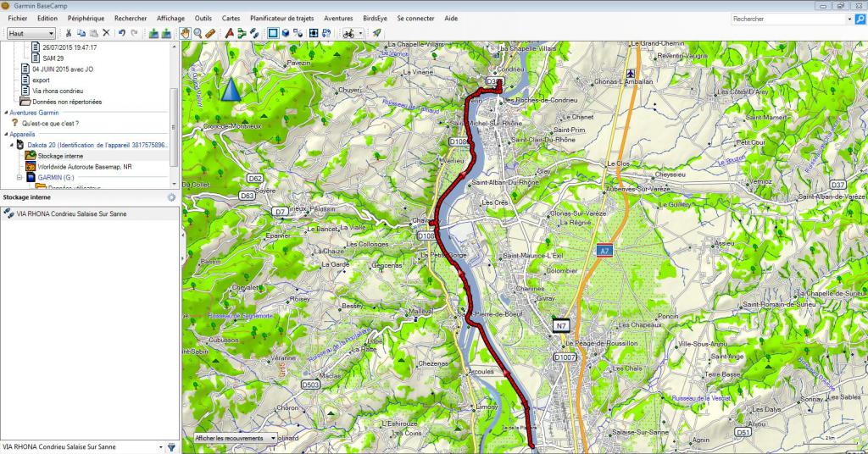868x454 pixels.
Task: Select the Measure ruler tool
Action: coord(210,33)
